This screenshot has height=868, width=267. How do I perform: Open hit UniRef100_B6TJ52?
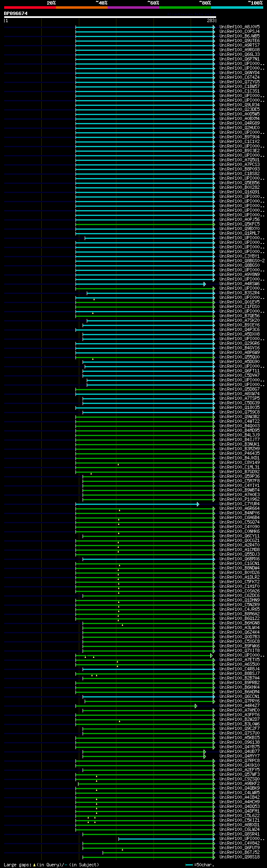(239, 852)
